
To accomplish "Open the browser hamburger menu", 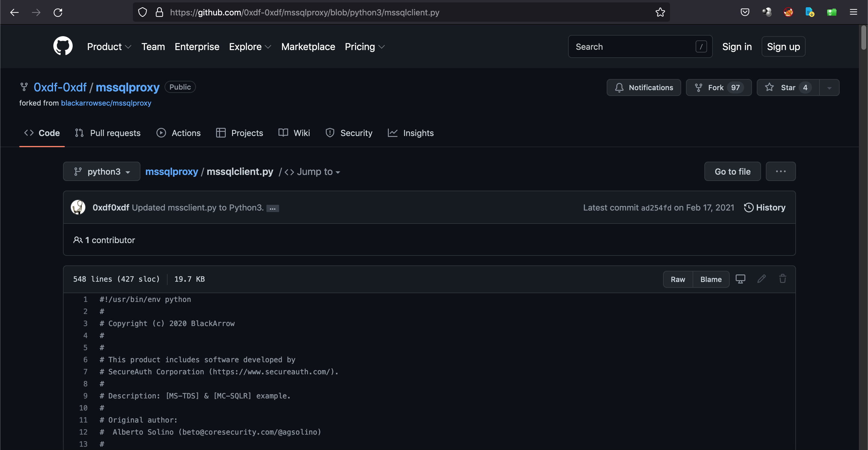I will pos(853,12).
